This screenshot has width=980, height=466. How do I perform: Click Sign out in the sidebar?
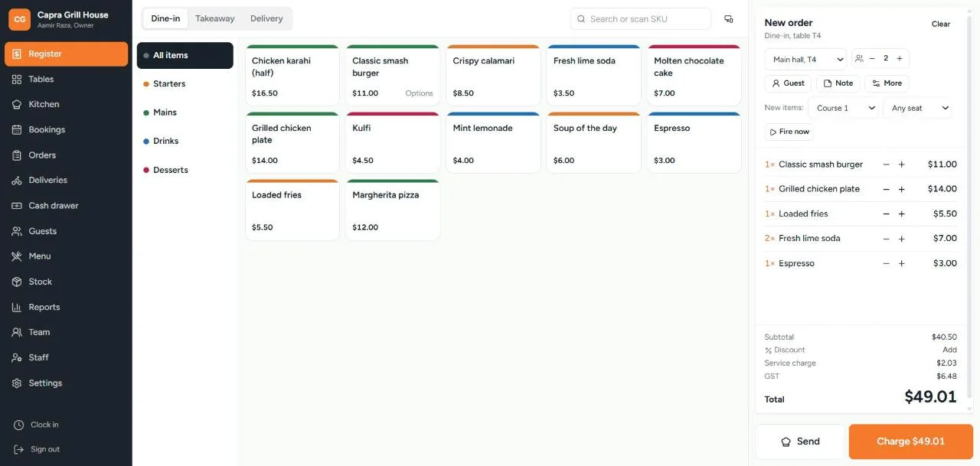pos(66,449)
